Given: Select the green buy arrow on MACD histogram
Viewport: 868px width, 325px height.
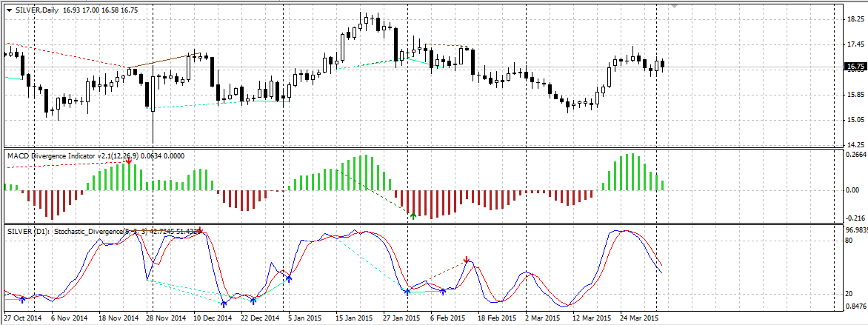Looking at the screenshot, I should (413, 215).
